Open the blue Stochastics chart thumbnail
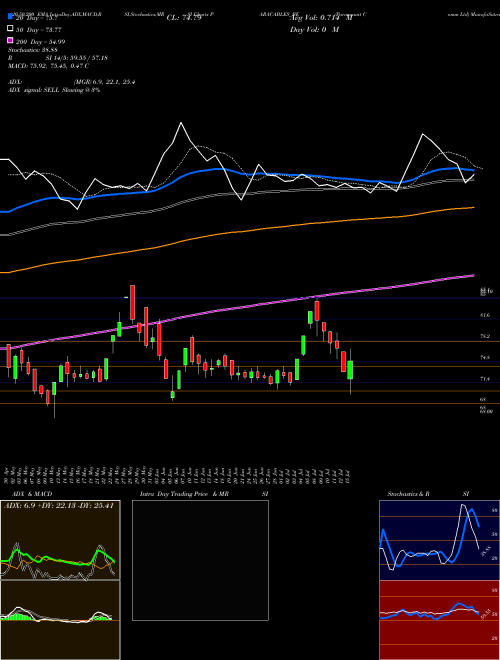This screenshot has width=500, height=660. [x=439, y=540]
